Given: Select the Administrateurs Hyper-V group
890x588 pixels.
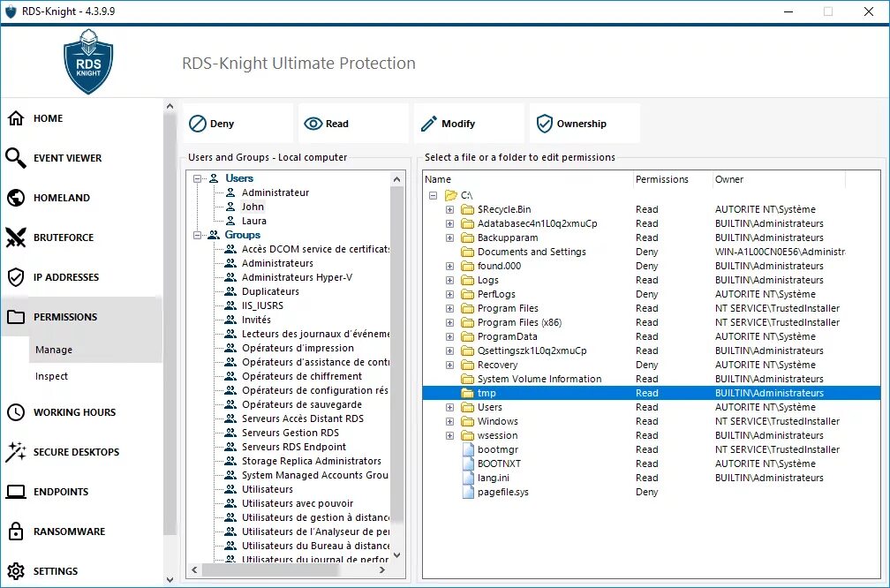Looking at the screenshot, I should coord(297,277).
